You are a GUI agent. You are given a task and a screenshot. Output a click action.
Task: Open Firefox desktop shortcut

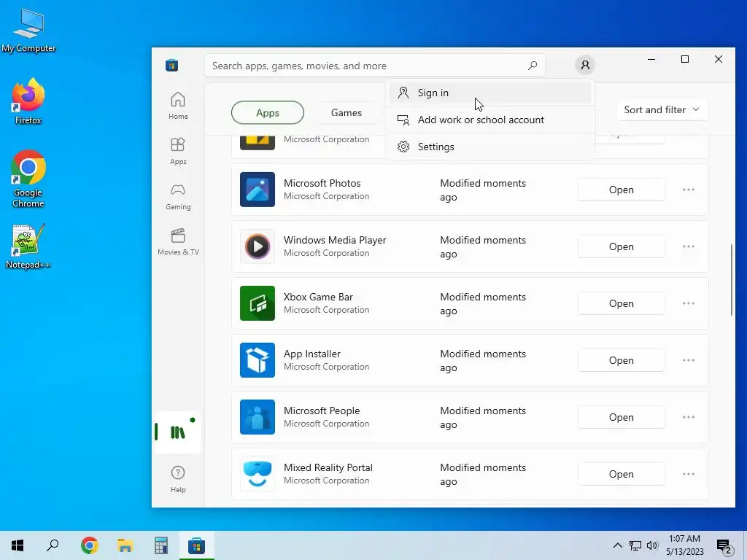pos(28,101)
